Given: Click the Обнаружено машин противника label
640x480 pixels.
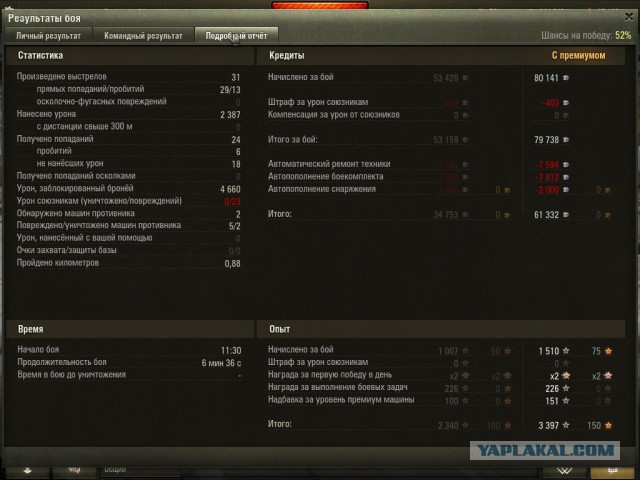Looking at the screenshot, I should click(76, 213).
